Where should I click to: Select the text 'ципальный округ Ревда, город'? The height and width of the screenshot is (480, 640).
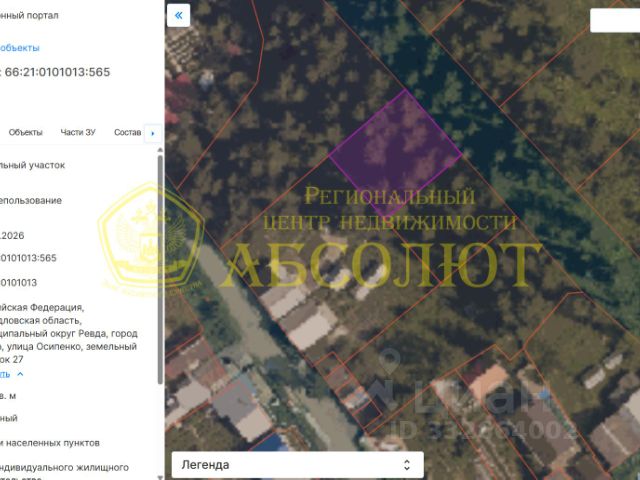coord(69,333)
